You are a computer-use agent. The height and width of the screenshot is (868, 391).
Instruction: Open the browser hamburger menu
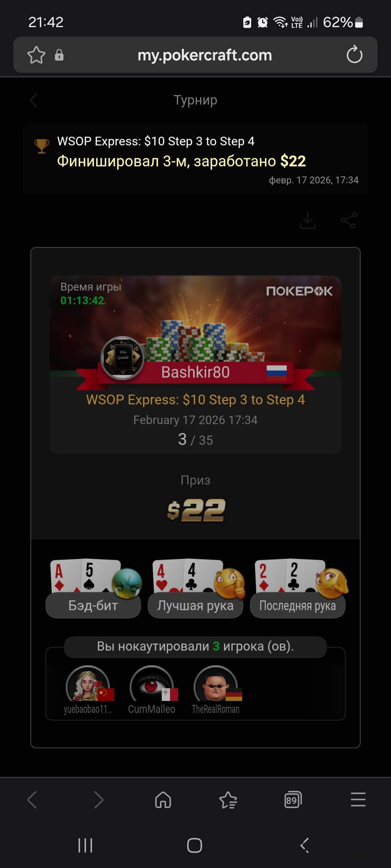point(358,799)
